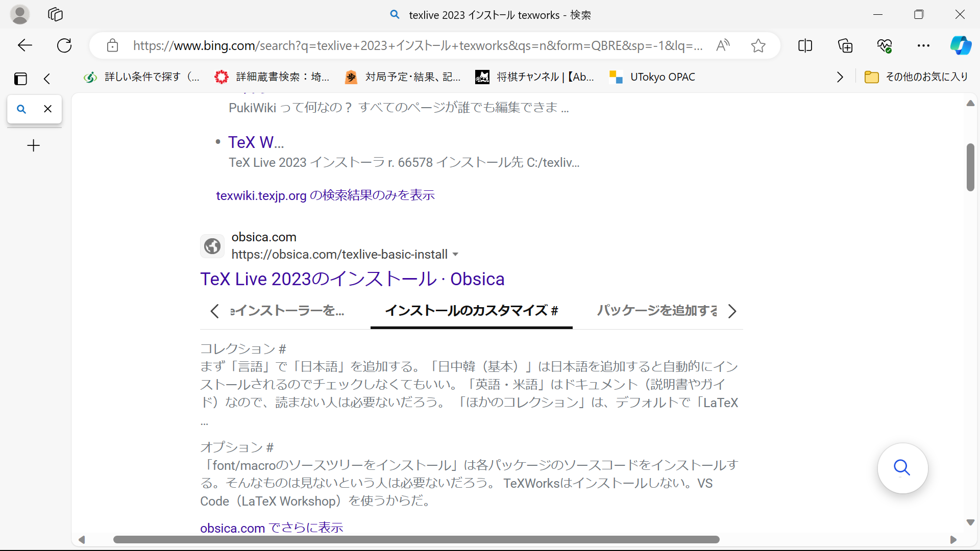
Task: Select the インストーラーを... tab
Action: [x=287, y=310]
